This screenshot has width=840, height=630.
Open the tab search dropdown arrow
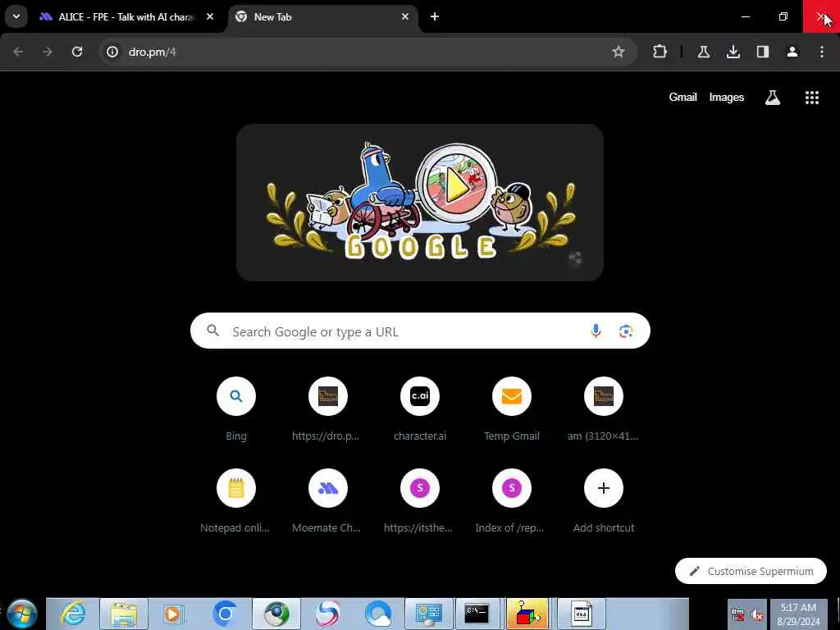click(x=16, y=16)
